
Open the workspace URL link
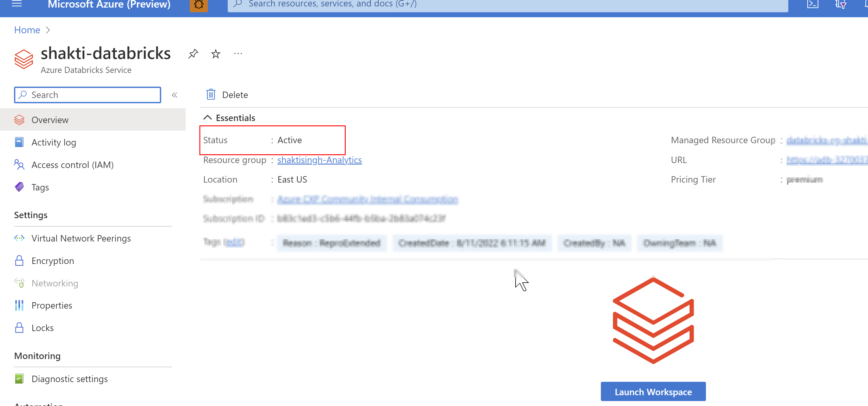[827, 160]
